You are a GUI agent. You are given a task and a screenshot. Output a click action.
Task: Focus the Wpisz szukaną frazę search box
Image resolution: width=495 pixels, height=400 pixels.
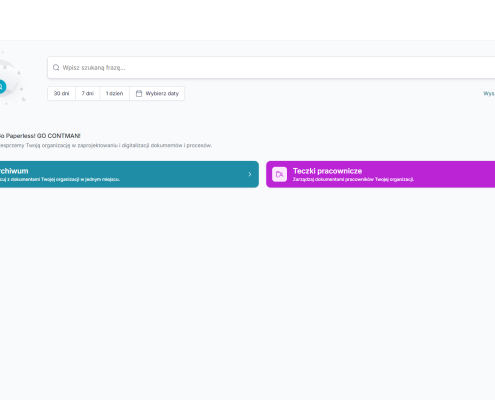click(271, 68)
